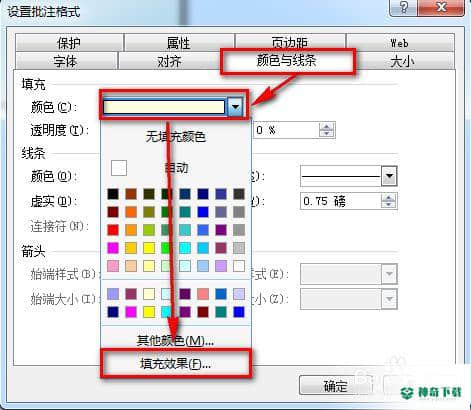The height and width of the screenshot is (410, 471).
Task: Choose Fill Effects (填充效果) option
Action: tap(175, 364)
